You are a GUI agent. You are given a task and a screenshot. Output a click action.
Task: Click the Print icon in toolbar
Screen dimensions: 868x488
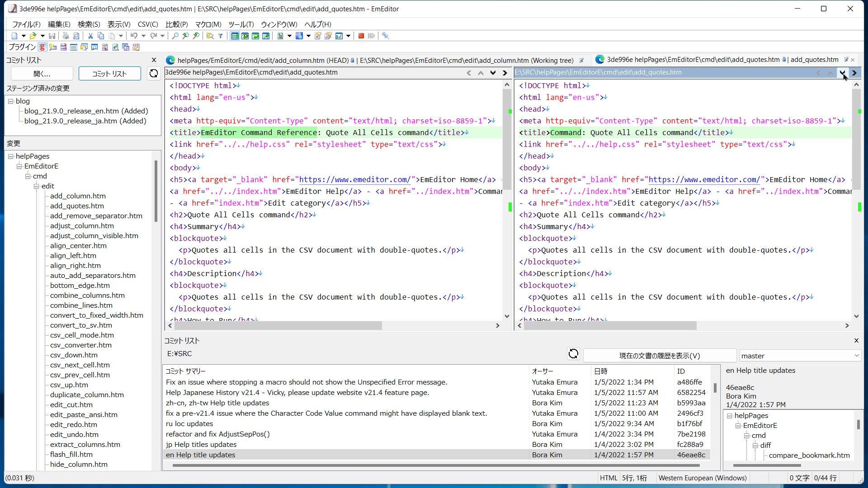point(66,36)
